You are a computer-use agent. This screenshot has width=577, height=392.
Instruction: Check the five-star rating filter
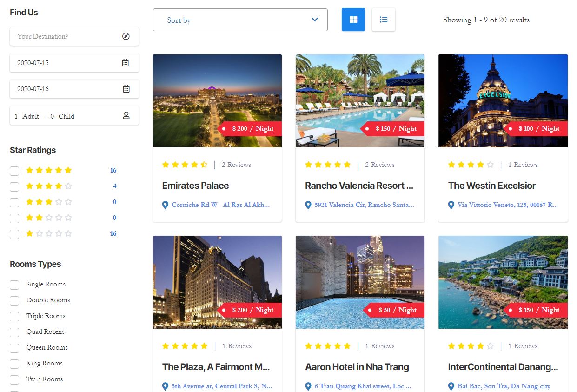pyautogui.click(x=14, y=171)
